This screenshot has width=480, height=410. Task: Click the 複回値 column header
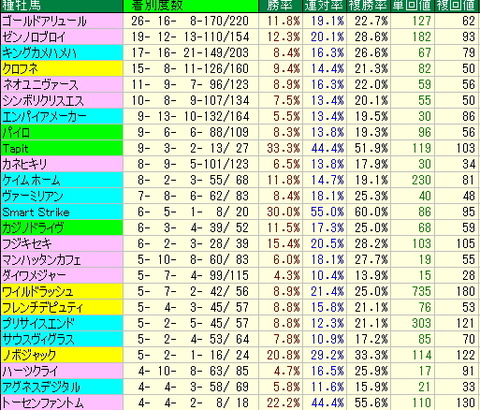pyautogui.click(x=456, y=5)
